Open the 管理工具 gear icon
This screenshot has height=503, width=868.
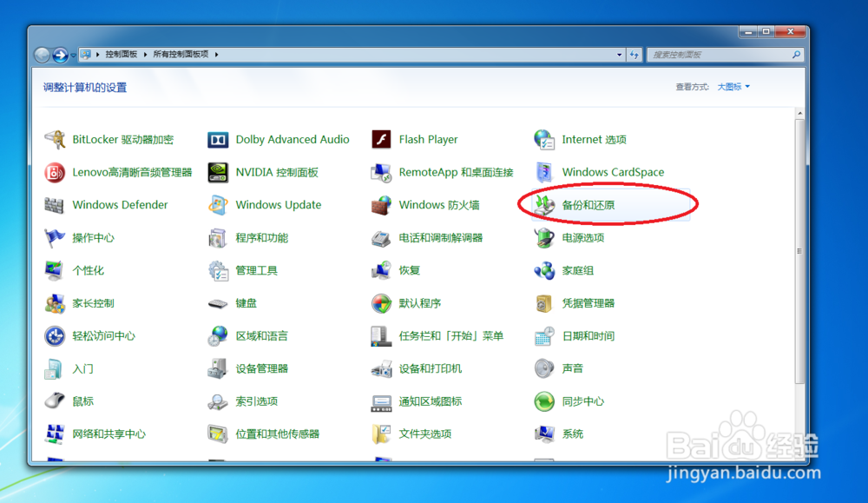click(x=218, y=270)
